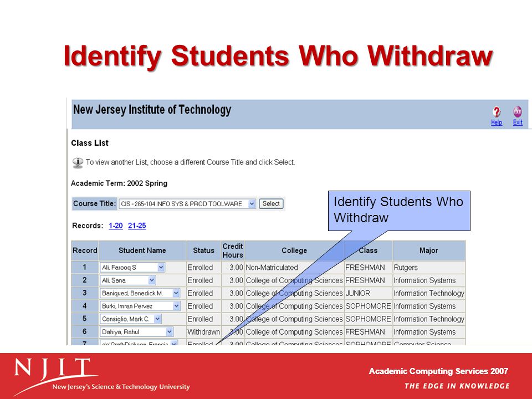This screenshot has width=532, height=399.
Task: Click the information icon beside the instructions
Action: (x=78, y=162)
